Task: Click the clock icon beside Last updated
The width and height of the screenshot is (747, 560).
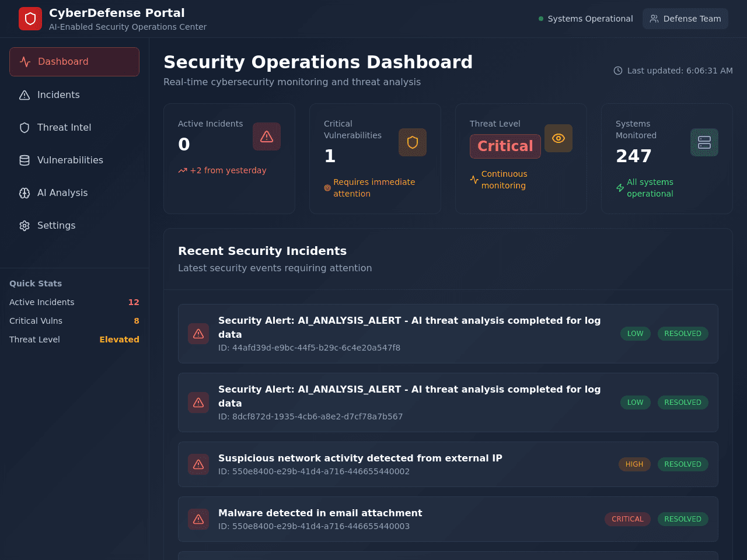Action: click(x=618, y=71)
